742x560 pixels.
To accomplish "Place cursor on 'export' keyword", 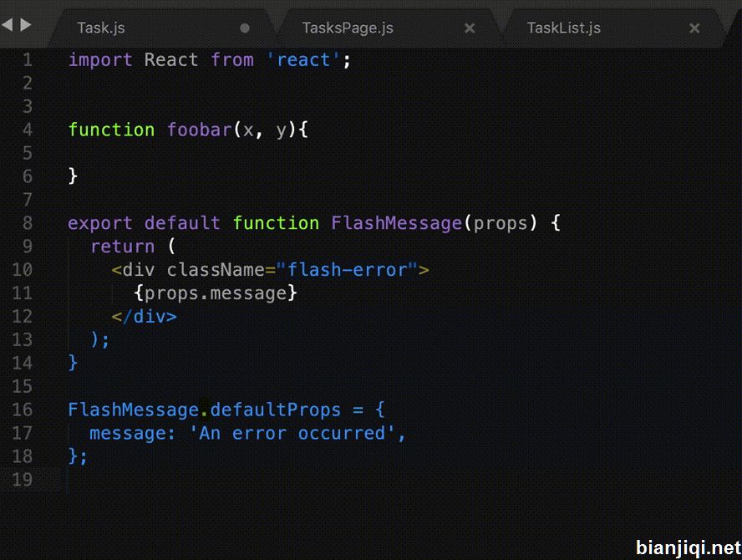I will pos(100,223).
